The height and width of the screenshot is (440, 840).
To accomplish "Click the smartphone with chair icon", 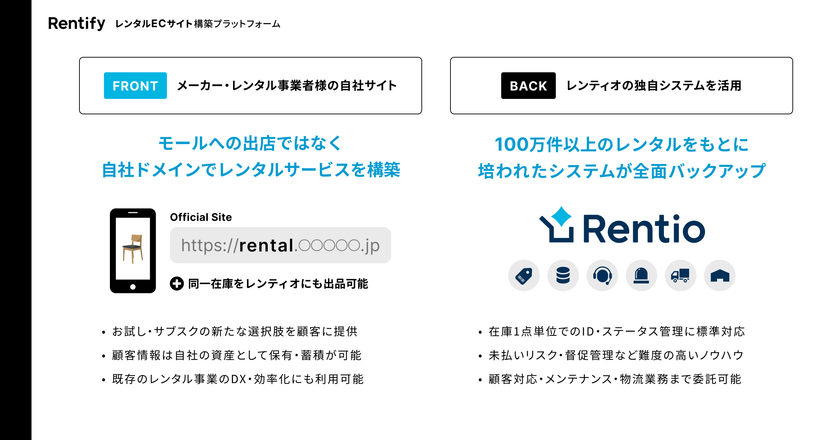I will tap(132, 250).
